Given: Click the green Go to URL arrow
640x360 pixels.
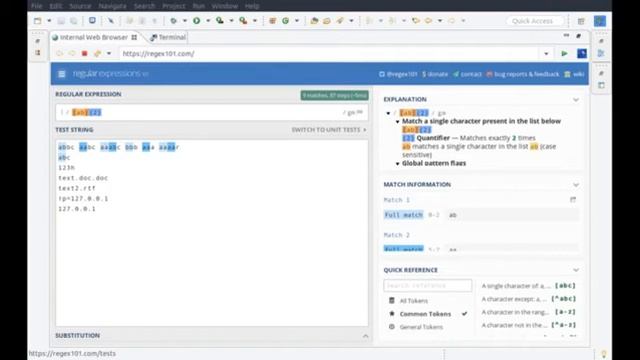Looking at the screenshot, I should (x=564, y=53).
